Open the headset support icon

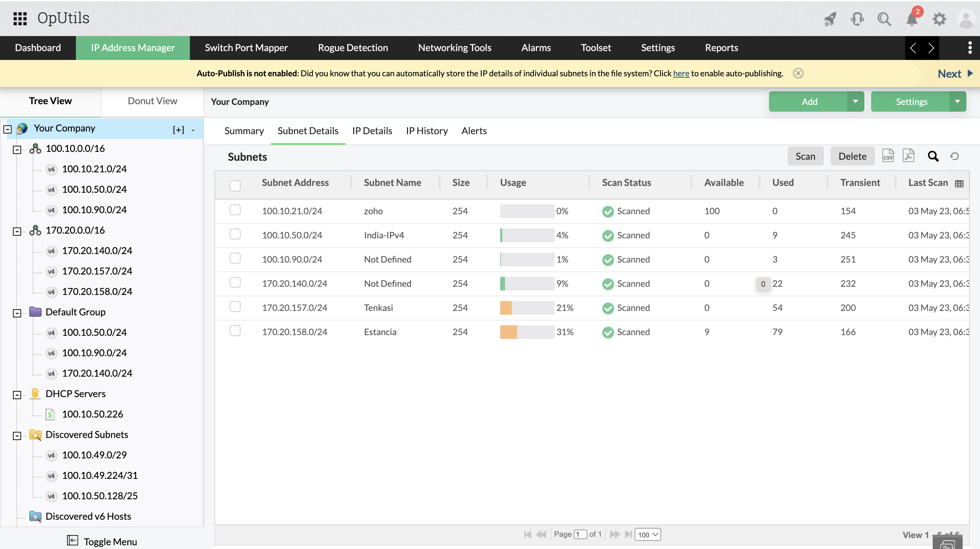(857, 19)
